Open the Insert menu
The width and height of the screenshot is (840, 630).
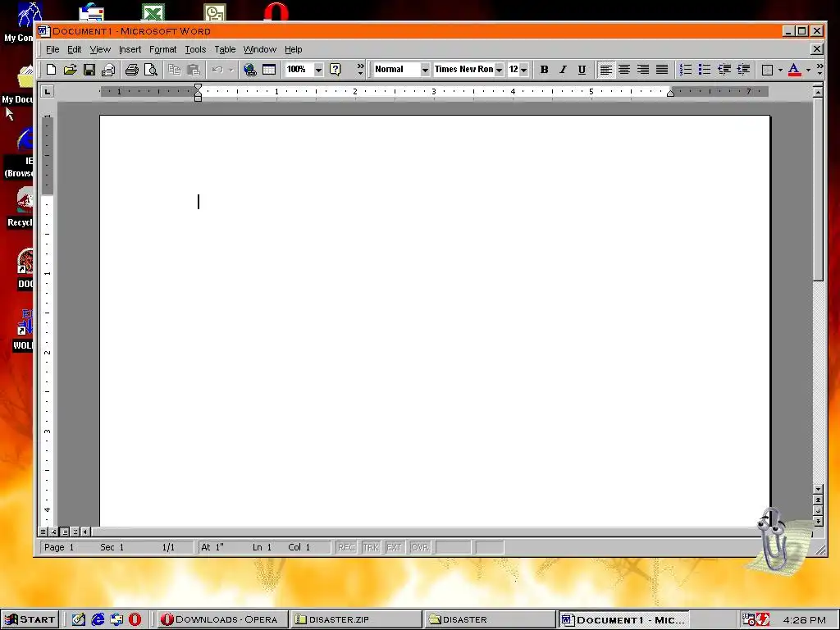130,49
